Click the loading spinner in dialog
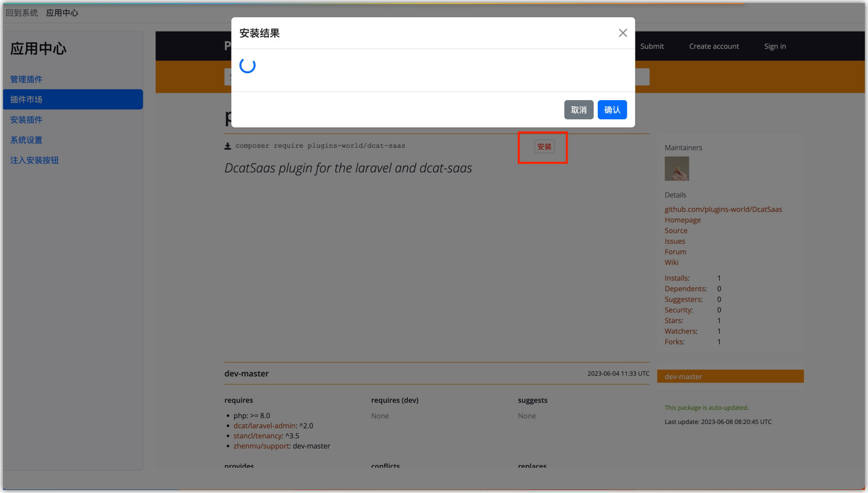868x493 pixels. pos(247,66)
